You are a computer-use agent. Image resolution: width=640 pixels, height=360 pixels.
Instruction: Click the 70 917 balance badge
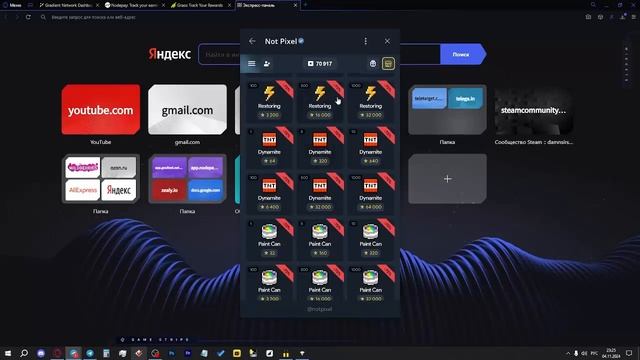coord(320,64)
